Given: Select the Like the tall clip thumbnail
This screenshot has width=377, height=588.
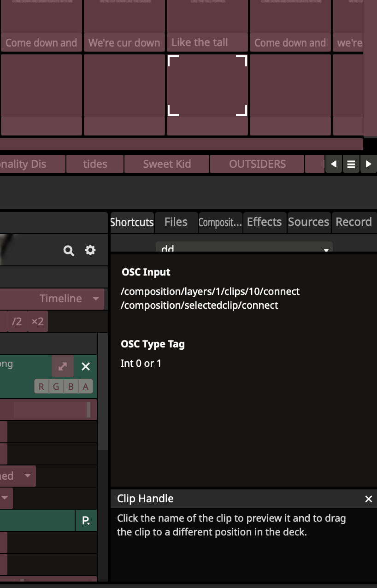Looking at the screenshot, I should tap(207, 18).
